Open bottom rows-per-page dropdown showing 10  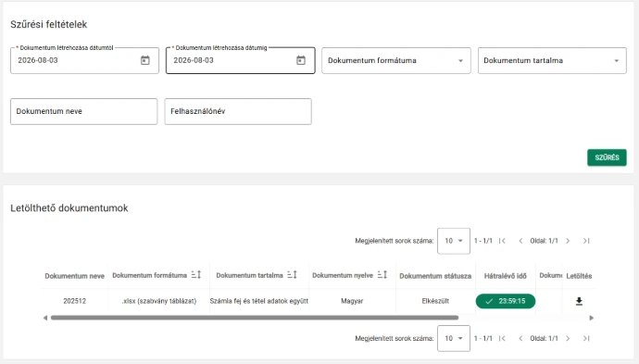pos(454,338)
